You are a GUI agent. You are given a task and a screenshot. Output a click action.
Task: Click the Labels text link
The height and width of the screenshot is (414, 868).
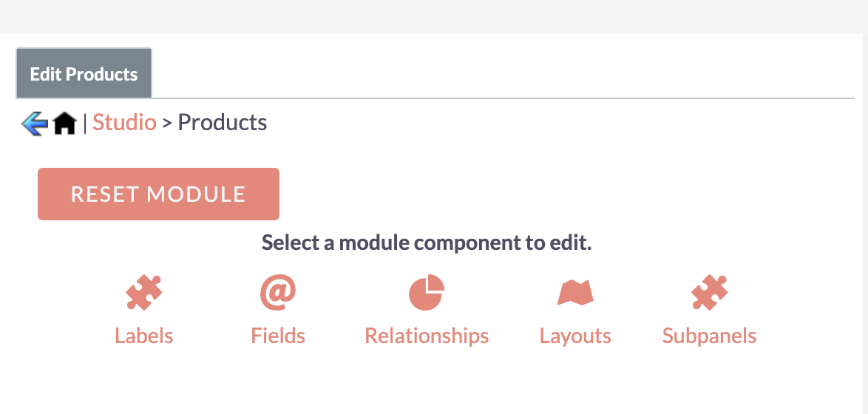point(144,336)
